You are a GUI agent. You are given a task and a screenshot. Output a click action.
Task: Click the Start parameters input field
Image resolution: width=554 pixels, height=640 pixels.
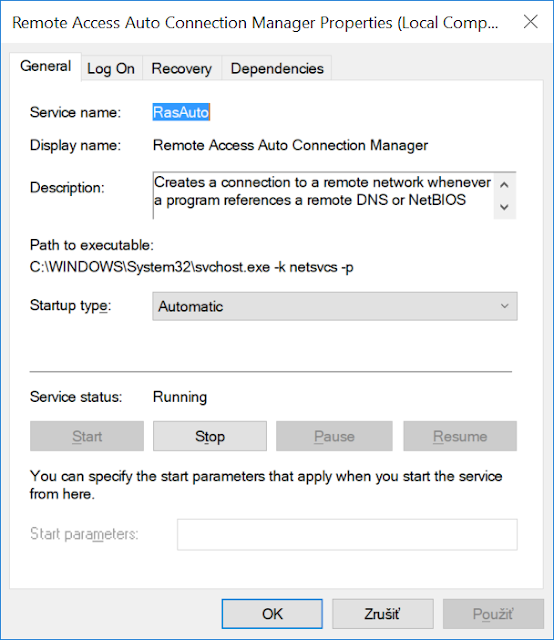[x=347, y=535]
